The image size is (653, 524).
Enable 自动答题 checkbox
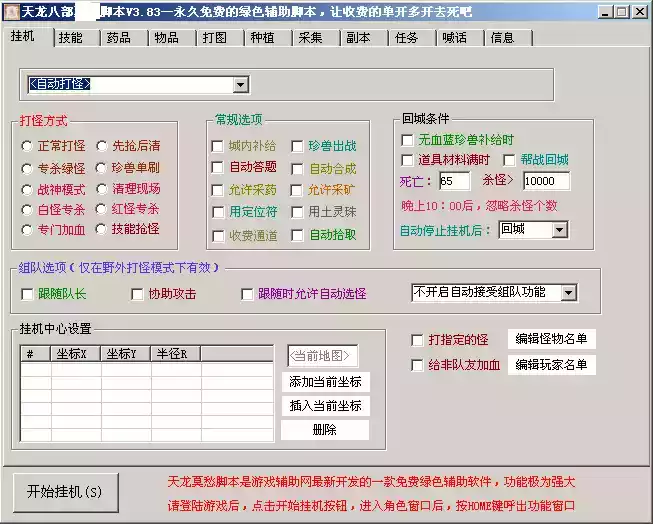pyautogui.click(x=217, y=167)
